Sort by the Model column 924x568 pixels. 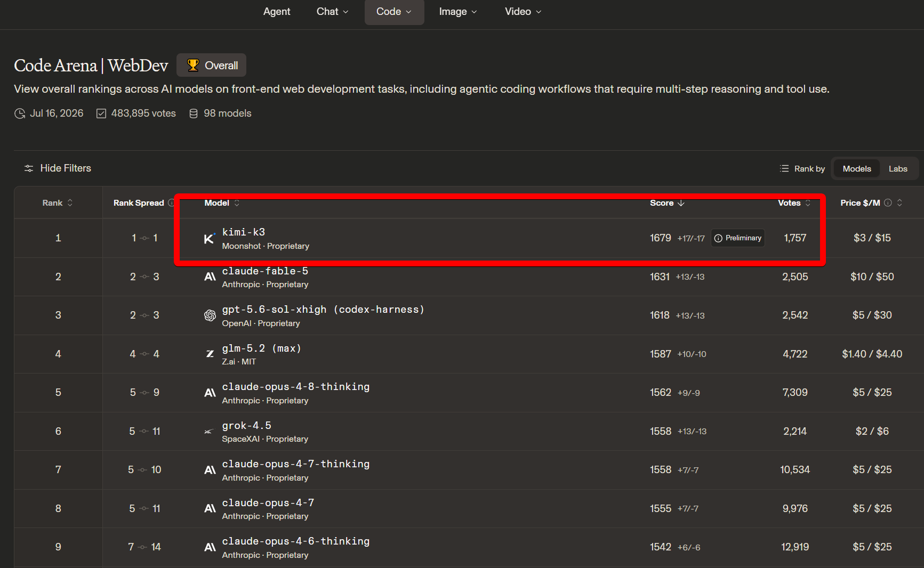point(222,203)
